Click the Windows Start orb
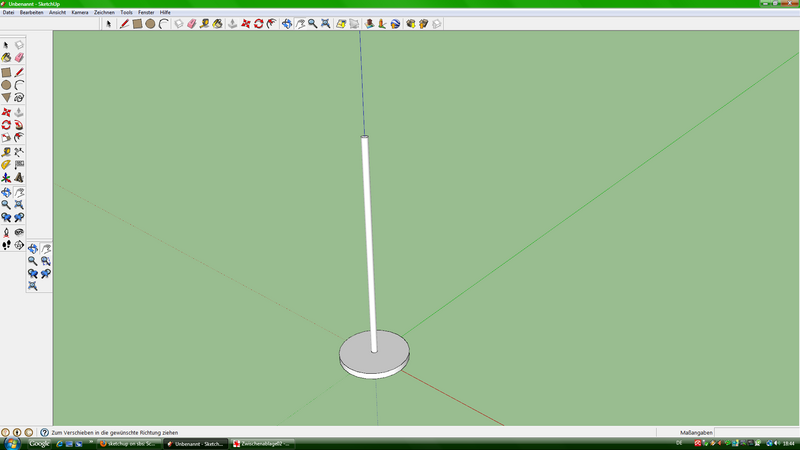800x450 pixels. click(9, 443)
